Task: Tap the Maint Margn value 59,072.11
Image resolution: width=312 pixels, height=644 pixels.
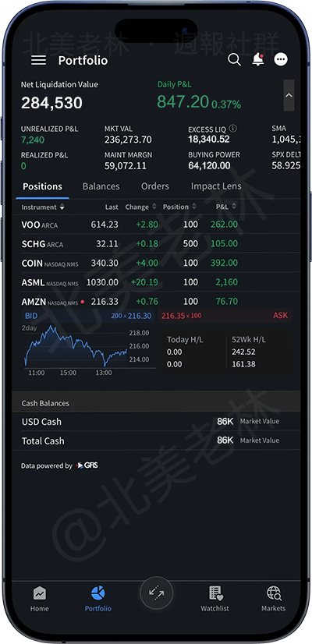Action: (126, 166)
